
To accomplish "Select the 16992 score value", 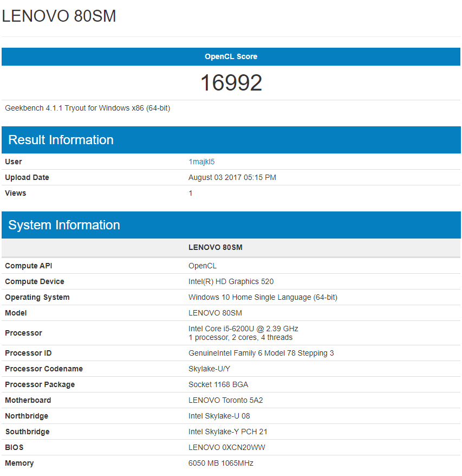I will coord(231,83).
